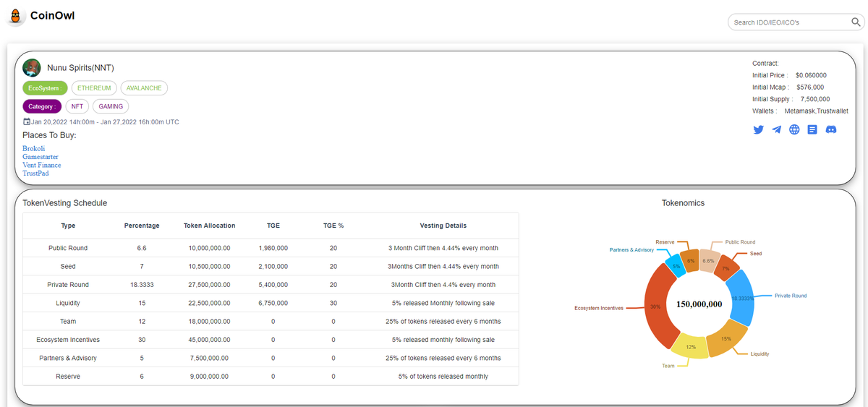Image resolution: width=868 pixels, height=407 pixels.
Task: Click the $0.060000 initial price value
Action: pos(811,75)
